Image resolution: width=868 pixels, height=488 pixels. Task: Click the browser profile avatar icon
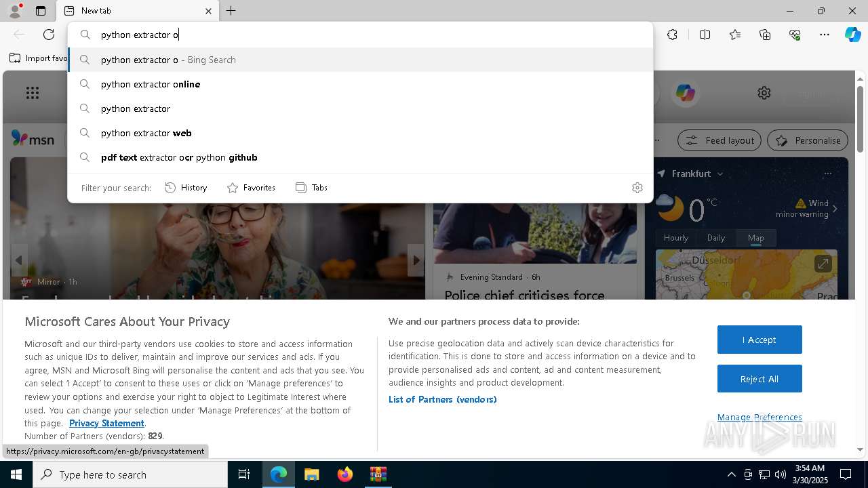[x=15, y=11]
